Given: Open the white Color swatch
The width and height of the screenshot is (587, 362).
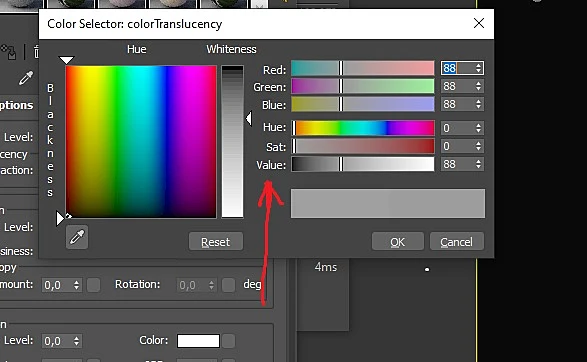Looking at the screenshot, I should click(198, 341).
